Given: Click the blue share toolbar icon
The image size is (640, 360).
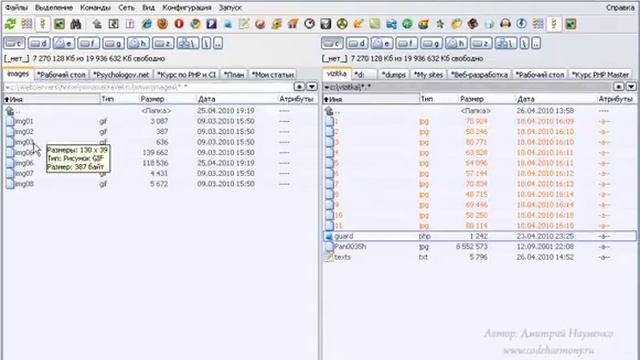Looking at the screenshot, I should pyautogui.click(x=391, y=24).
